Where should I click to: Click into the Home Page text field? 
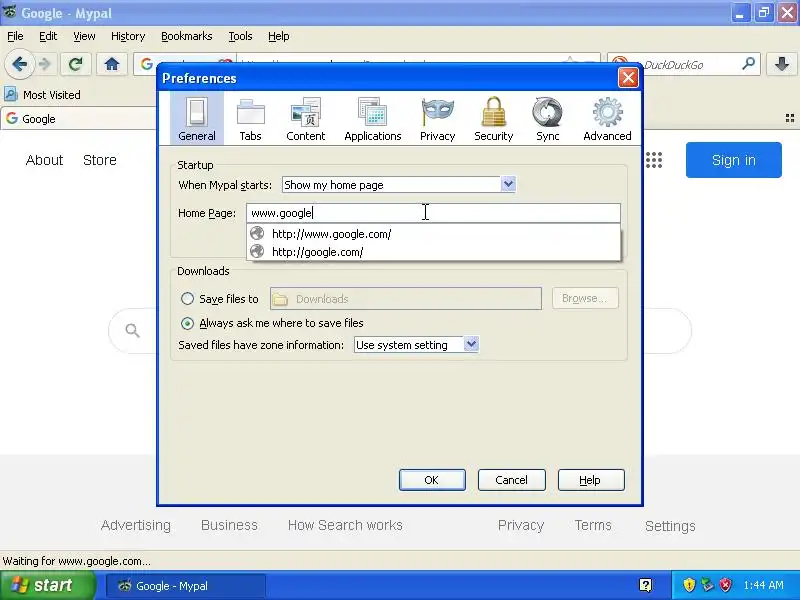(433, 213)
